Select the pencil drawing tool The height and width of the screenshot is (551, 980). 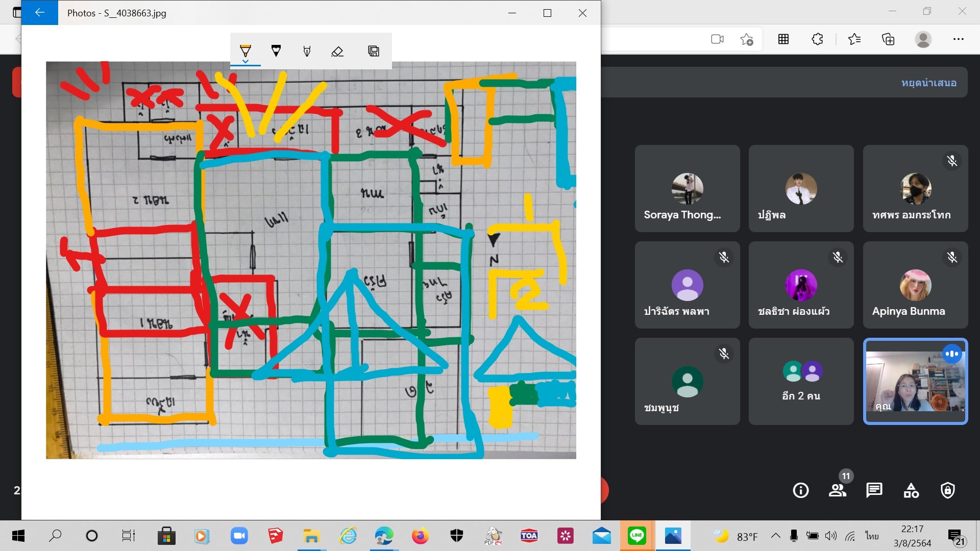[276, 51]
